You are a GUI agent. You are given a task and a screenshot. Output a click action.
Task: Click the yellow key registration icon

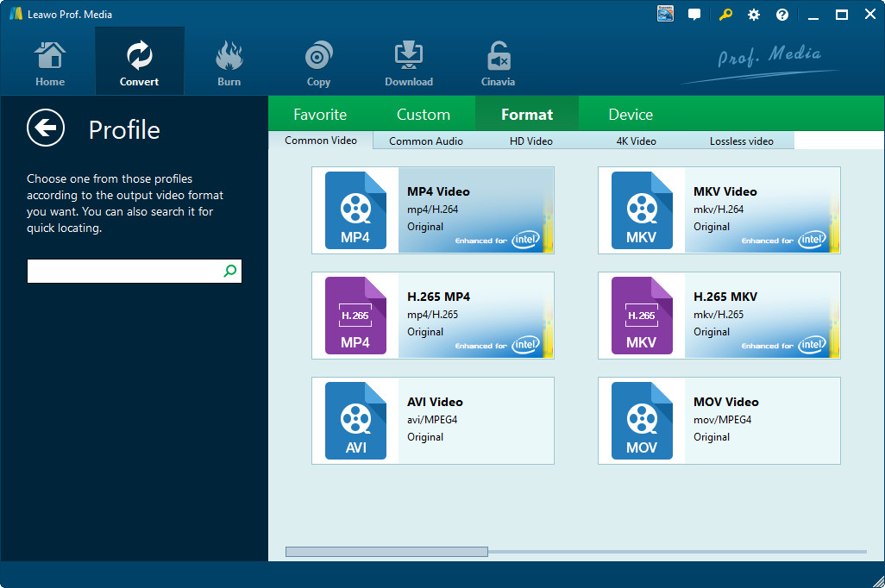(x=725, y=15)
